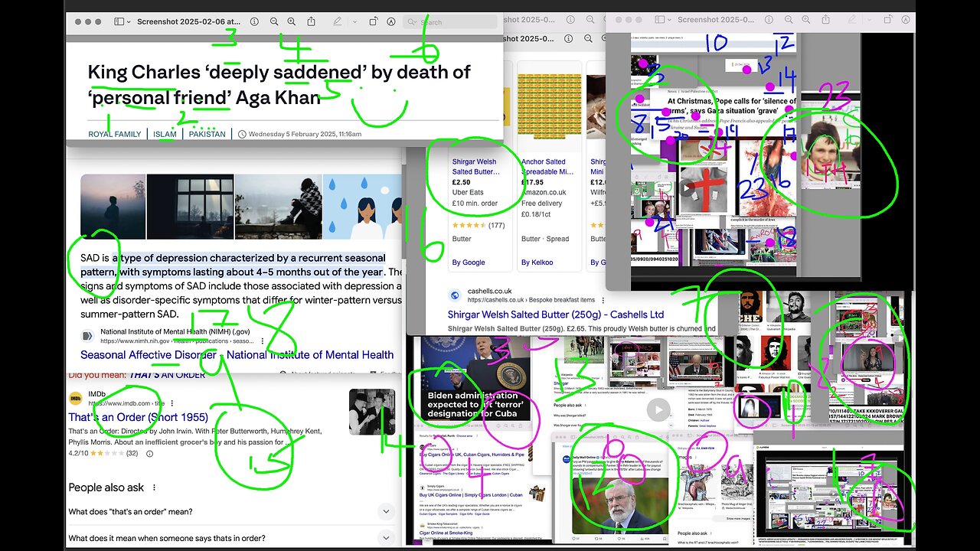Open sidebar options chevron in right Preview window
980x551 pixels.
coord(669,20)
